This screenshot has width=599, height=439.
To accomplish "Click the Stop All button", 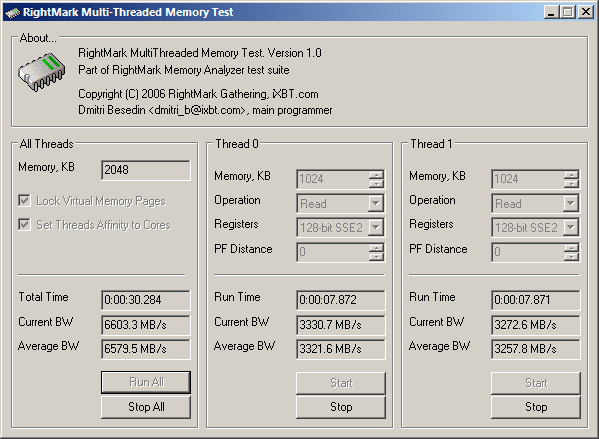I will point(146,407).
